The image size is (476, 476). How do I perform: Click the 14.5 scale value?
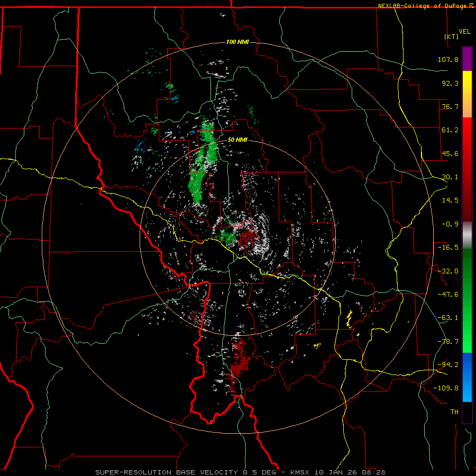coord(450,200)
